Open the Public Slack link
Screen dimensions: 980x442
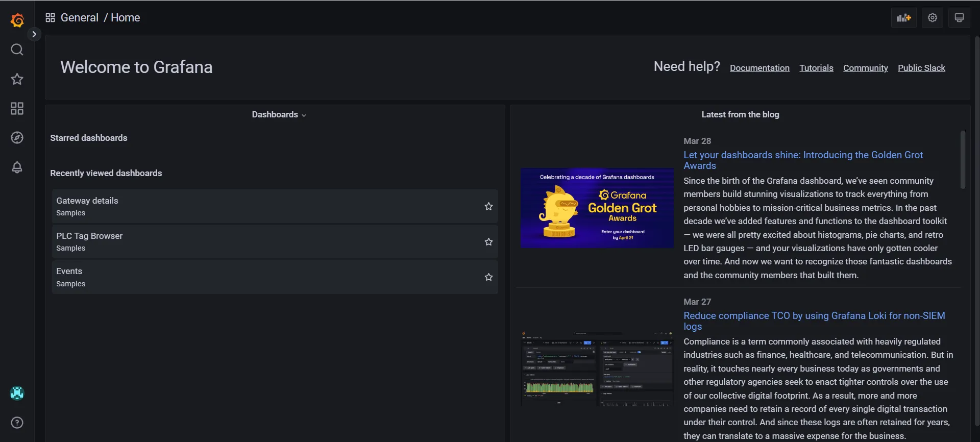pyautogui.click(x=921, y=68)
